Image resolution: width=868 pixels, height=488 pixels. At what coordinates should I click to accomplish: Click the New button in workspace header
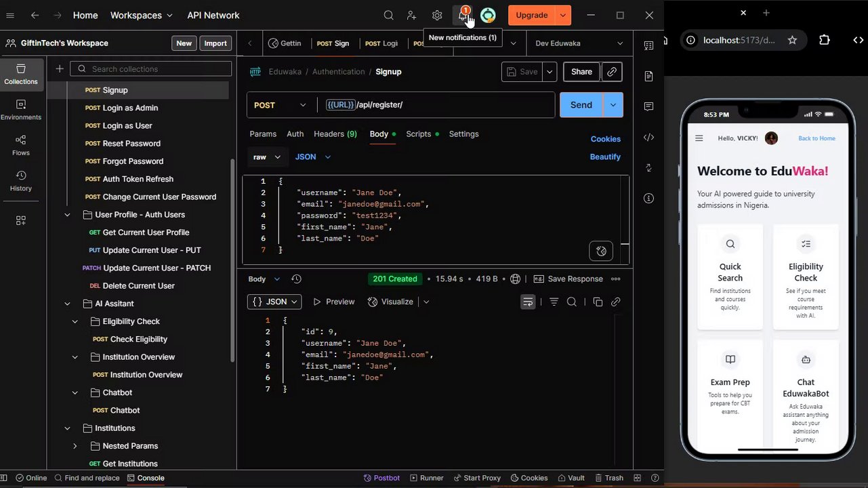point(184,43)
